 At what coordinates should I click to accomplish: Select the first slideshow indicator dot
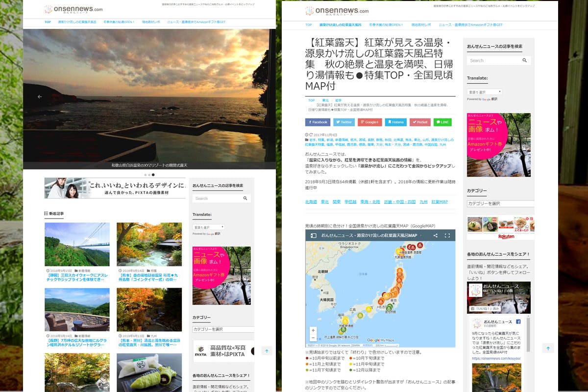coord(145,174)
